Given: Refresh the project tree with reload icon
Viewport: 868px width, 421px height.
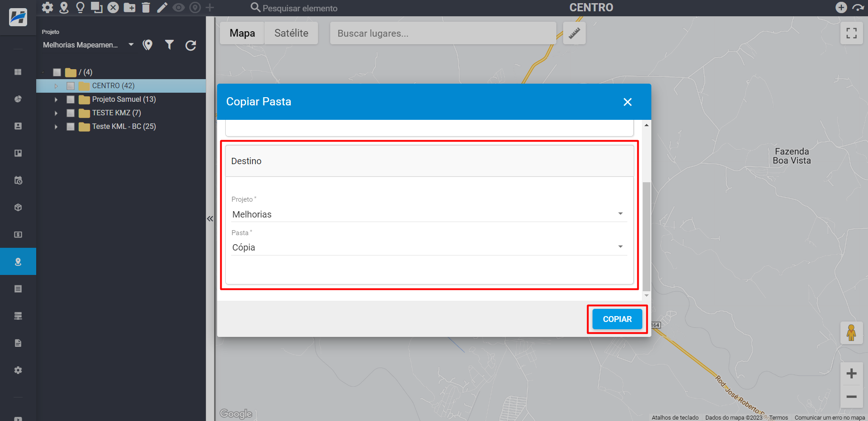Looking at the screenshot, I should 190,45.
